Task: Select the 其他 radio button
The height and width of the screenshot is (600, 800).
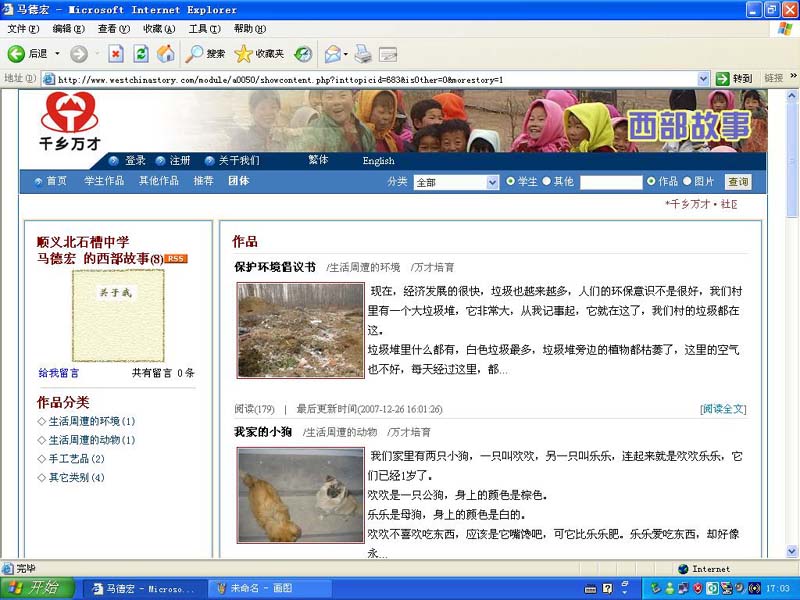Action: pos(546,181)
